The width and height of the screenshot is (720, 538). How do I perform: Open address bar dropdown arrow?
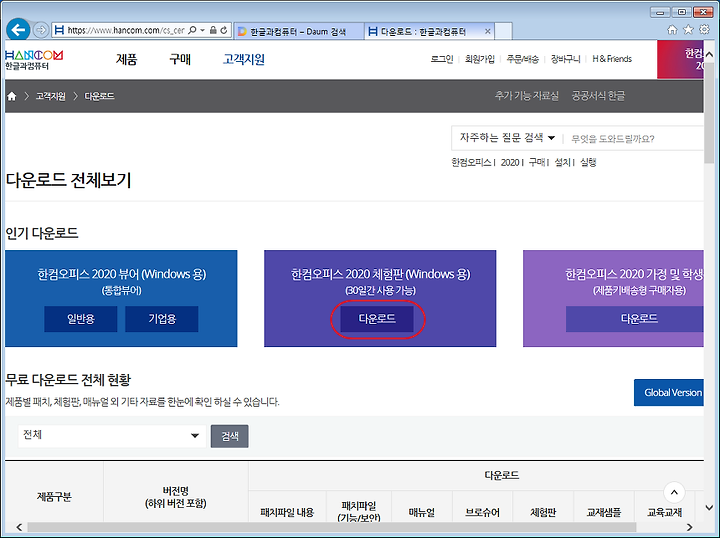click(x=202, y=30)
